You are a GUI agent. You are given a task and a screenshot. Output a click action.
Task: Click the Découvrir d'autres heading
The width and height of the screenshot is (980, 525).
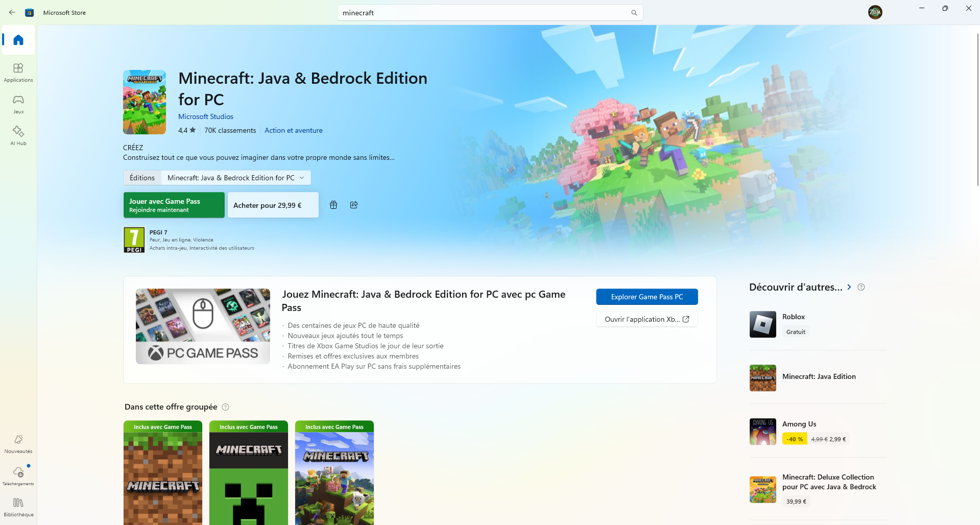click(796, 287)
